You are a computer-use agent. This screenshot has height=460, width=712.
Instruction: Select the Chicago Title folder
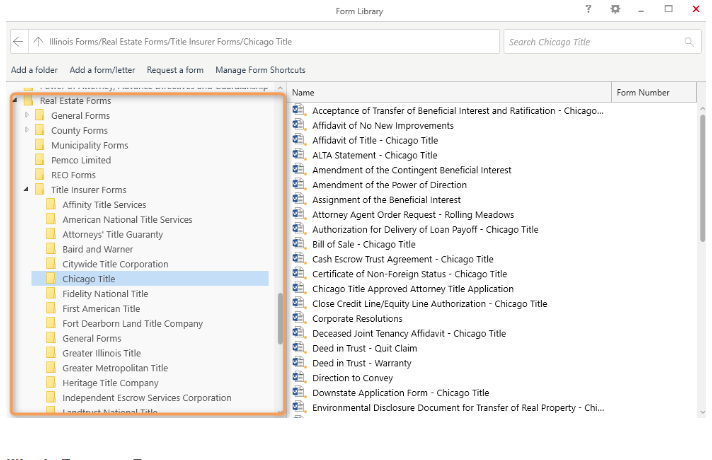point(150,279)
